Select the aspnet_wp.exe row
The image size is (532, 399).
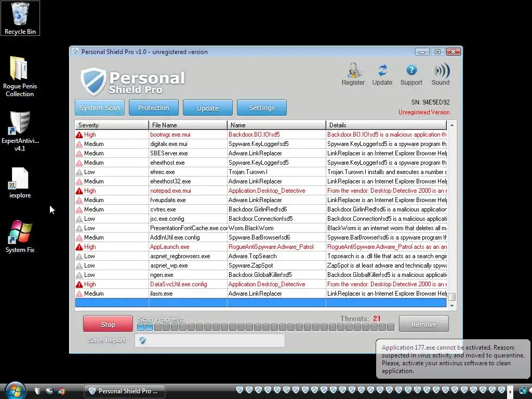coord(261,265)
